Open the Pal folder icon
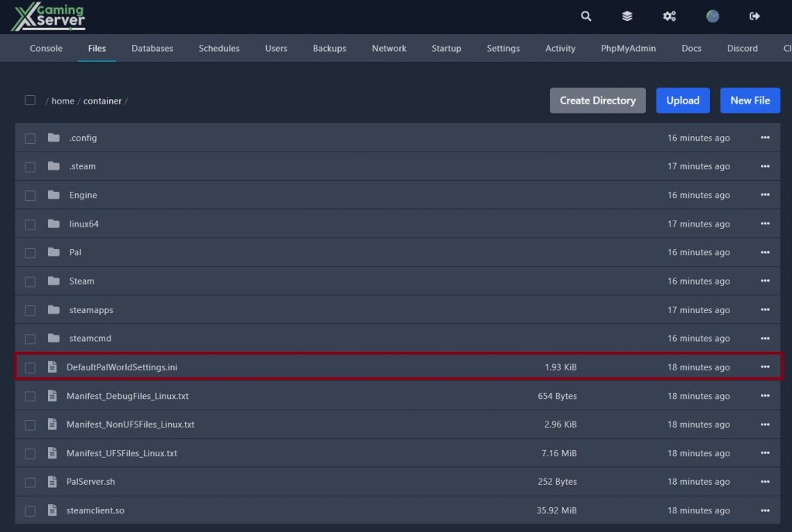 pos(54,252)
